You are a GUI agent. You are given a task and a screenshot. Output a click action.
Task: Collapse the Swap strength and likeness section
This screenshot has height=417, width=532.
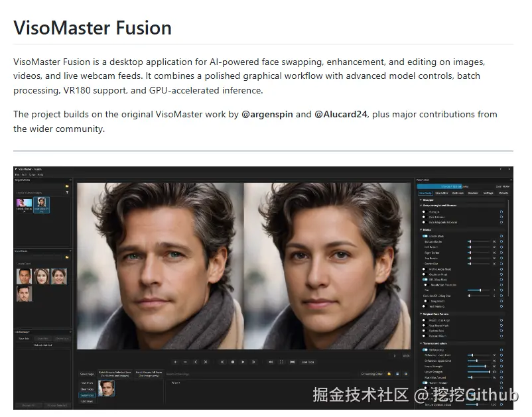tap(421, 206)
